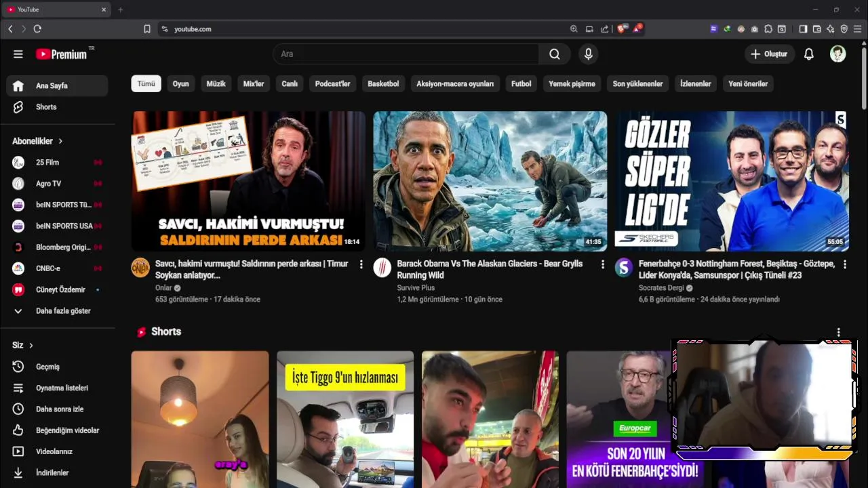
Task: Open Gözler Süper Lig'de video thumbnail
Action: [x=732, y=181]
